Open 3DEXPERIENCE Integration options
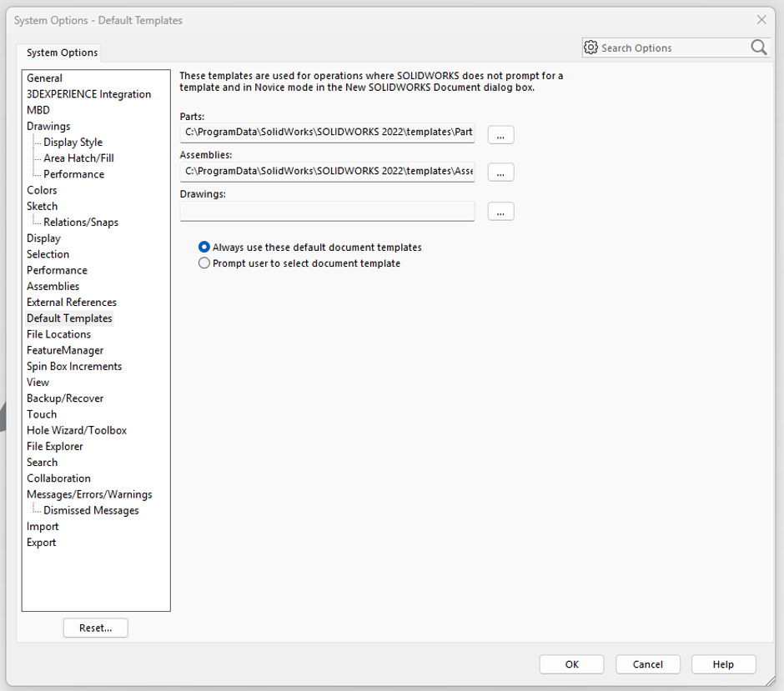The width and height of the screenshot is (784, 691). [88, 94]
